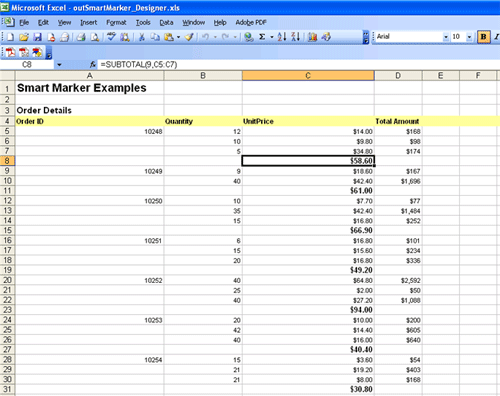
Task: Sort ascending with the A-Z icon
Action: click(x=282, y=37)
